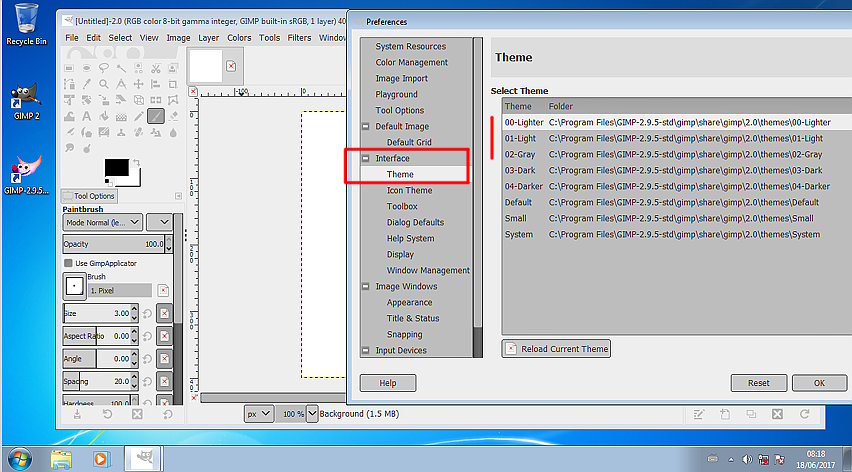Viewport: 852px width, 472px height.
Task: Click the Reset button in Preferences
Action: click(759, 383)
